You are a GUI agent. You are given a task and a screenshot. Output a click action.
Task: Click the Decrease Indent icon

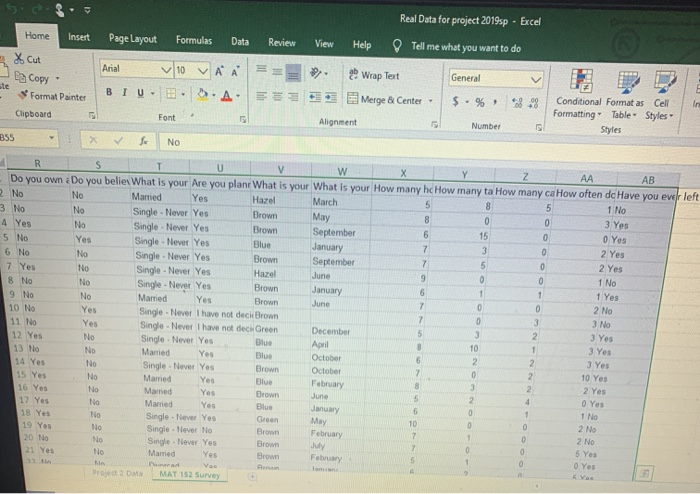coord(315,97)
